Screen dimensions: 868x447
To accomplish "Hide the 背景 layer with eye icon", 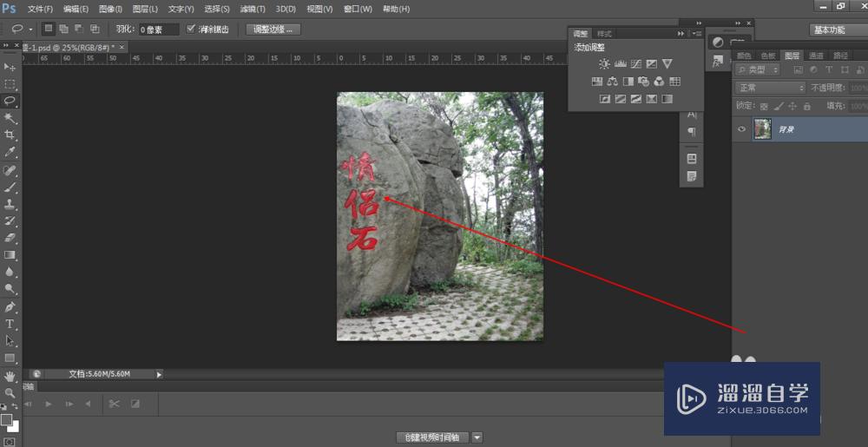I will click(x=741, y=129).
